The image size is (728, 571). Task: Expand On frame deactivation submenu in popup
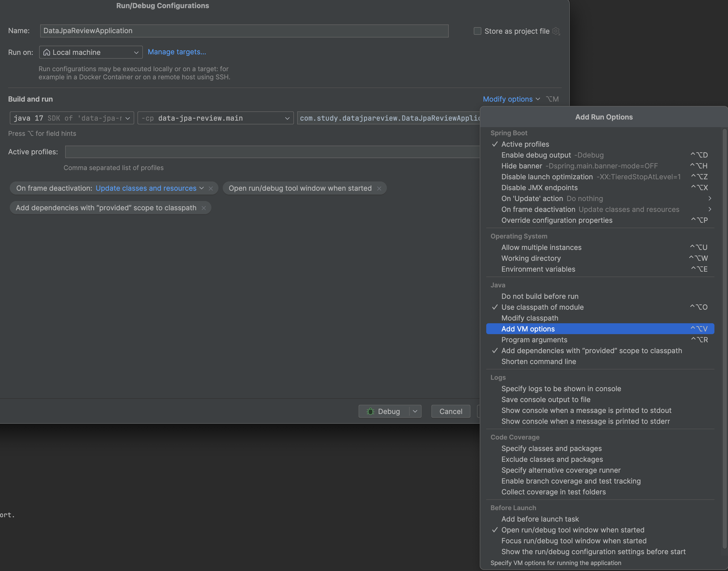click(600, 210)
